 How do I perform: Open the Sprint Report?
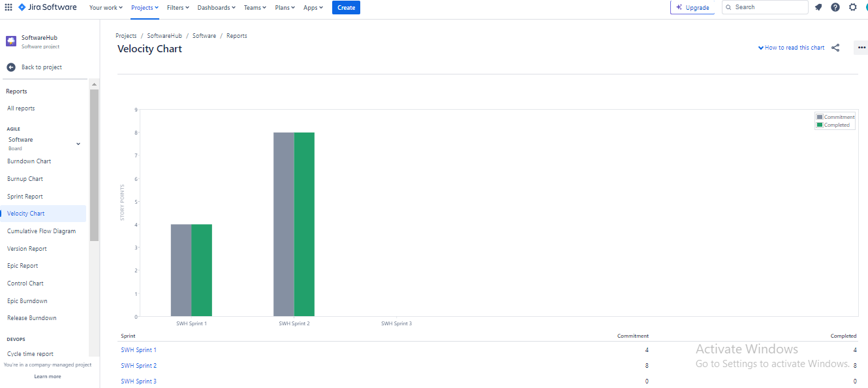25,197
